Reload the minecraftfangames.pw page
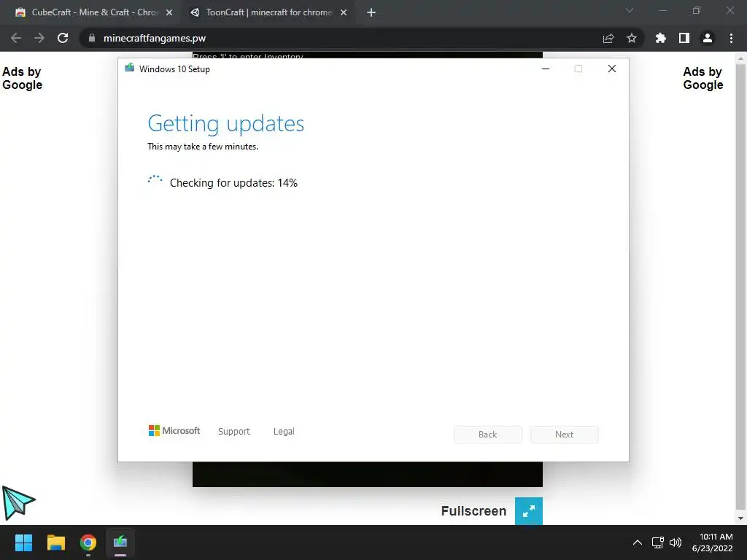Screen dimensions: 747x560 [63, 38]
